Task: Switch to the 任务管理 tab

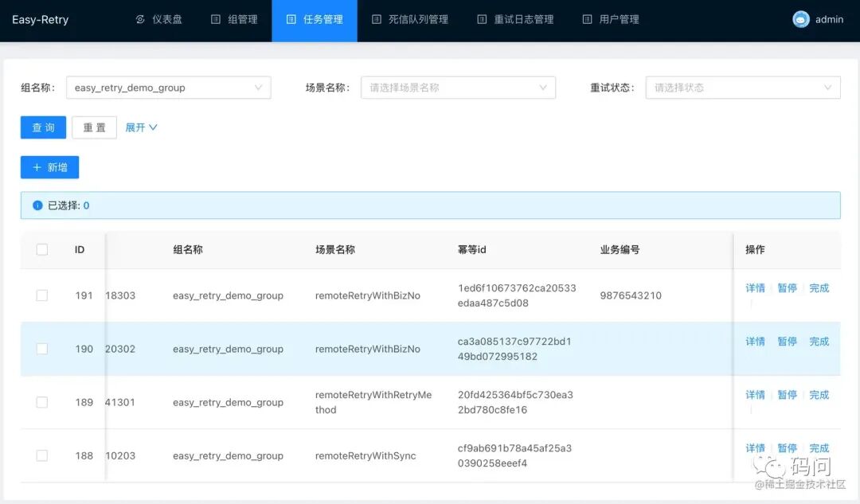Action: tap(315, 20)
